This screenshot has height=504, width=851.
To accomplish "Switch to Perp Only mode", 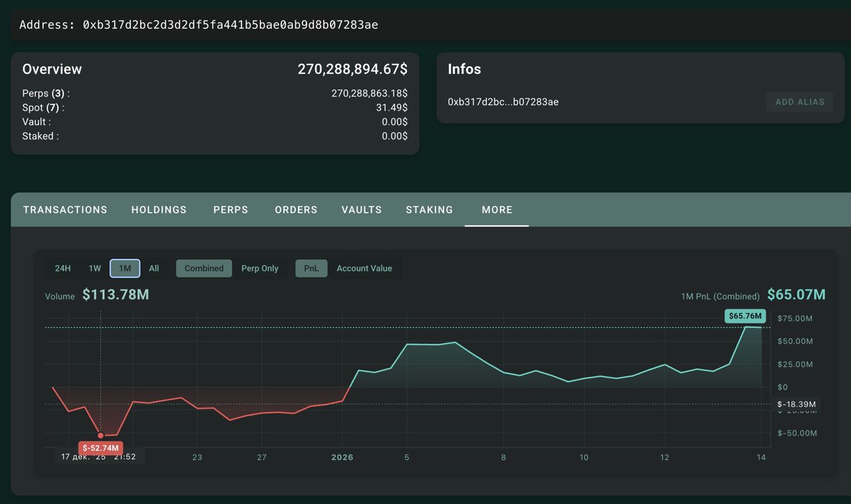I will [260, 269].
